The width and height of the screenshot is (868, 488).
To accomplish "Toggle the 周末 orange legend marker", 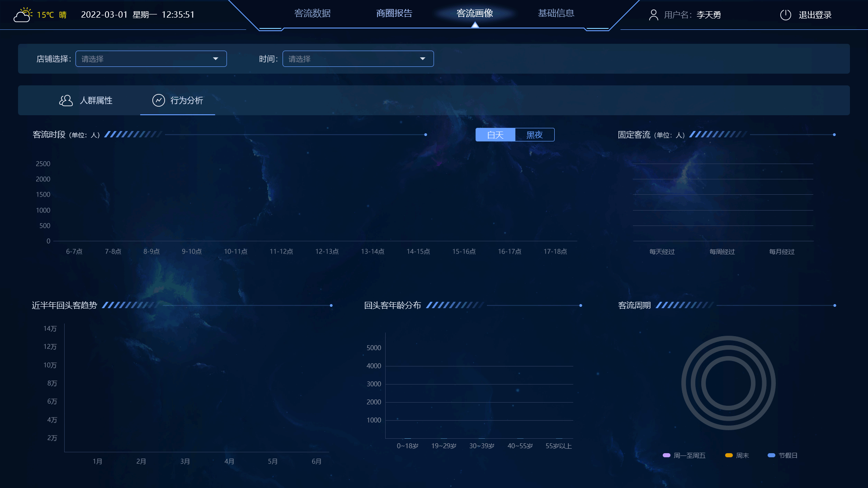I will (x=729, y=455).
